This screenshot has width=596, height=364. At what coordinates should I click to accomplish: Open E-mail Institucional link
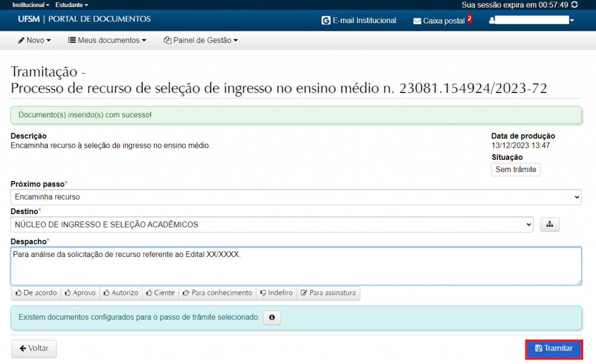tap(359, 20)
